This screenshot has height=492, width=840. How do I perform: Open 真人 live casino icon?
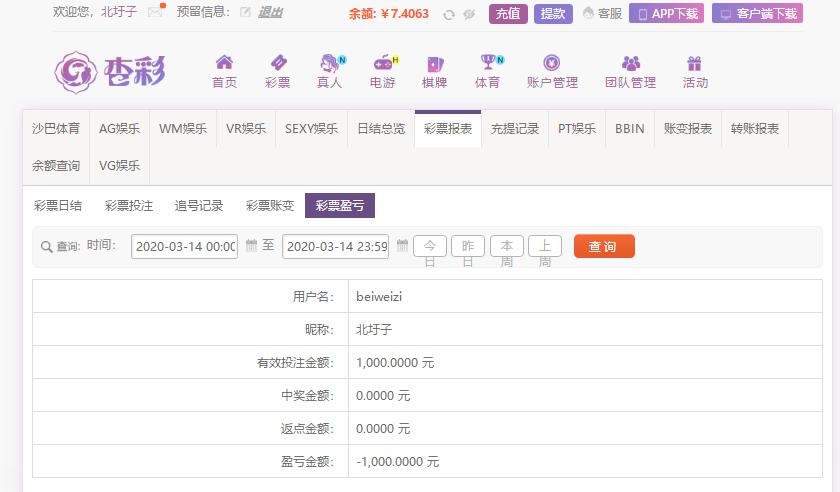pyautogui.click(x=329, y=63)
